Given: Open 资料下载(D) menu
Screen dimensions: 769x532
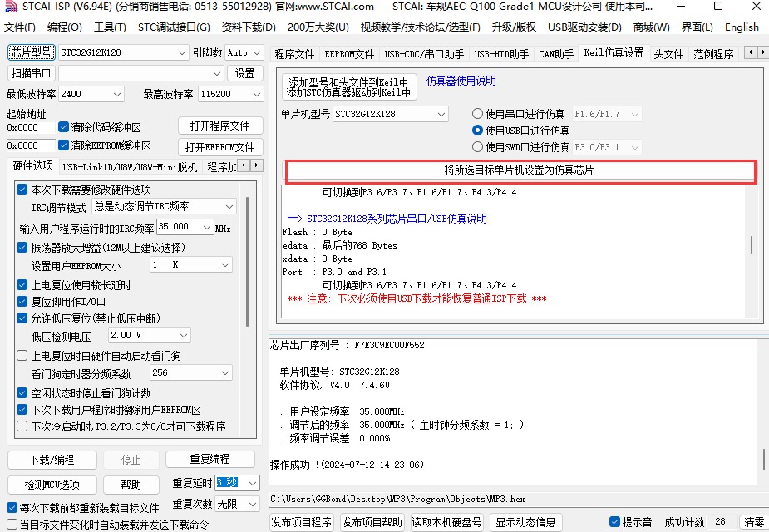Looking at the screenshot, I should [249, 27].
